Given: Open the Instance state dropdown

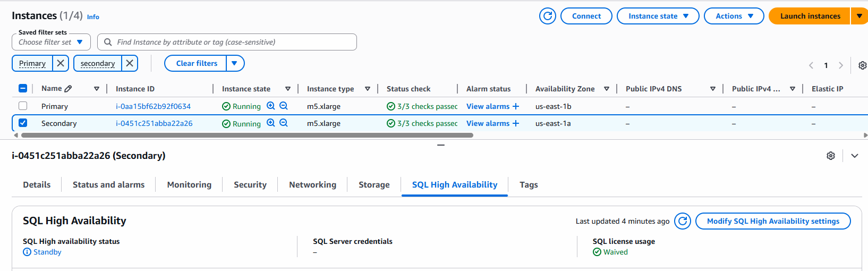Looking at the screenshot, I should (658, 16).
